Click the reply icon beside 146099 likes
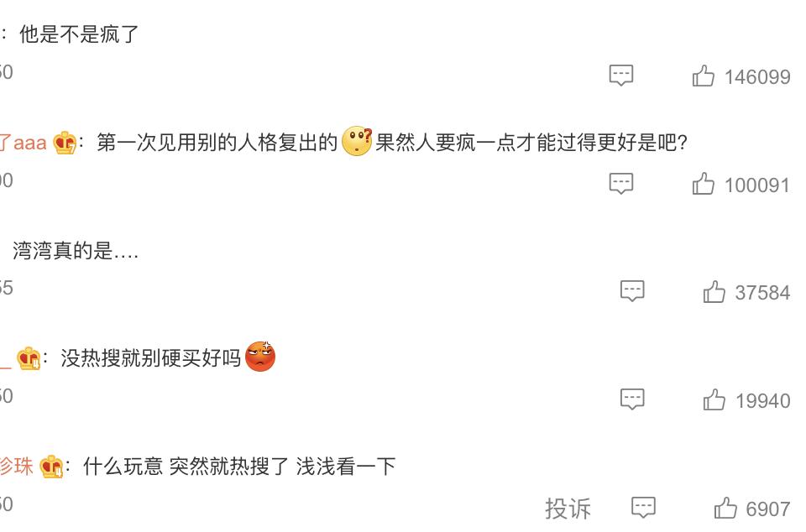This screenshot has width=806, height=532. pos(619,75)
